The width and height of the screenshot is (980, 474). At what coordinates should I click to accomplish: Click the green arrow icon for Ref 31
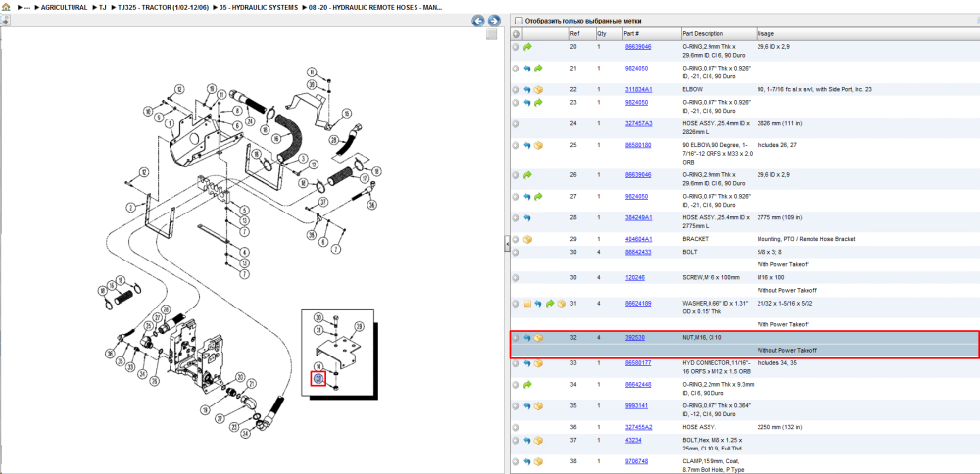point(550,304)
